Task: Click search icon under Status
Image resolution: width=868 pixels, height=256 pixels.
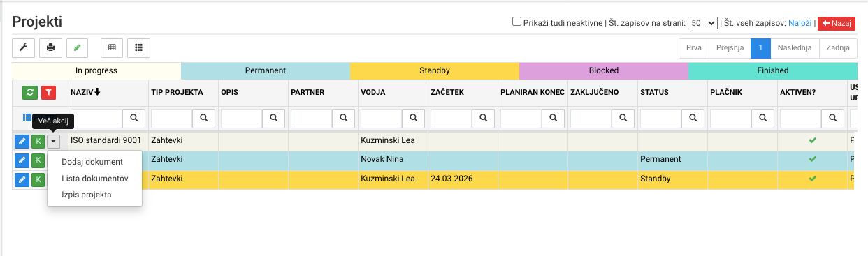Action: pyautogui.click(x=693, y=118)
